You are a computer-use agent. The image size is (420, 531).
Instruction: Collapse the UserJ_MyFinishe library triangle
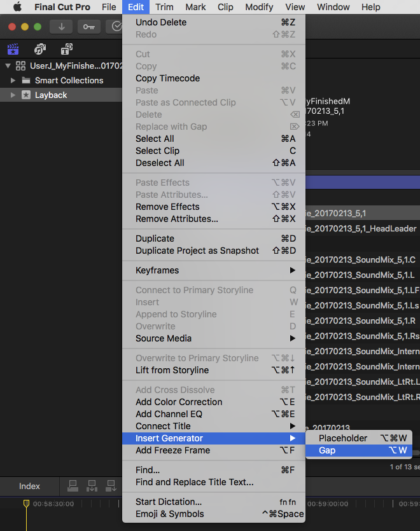point(8,66)
